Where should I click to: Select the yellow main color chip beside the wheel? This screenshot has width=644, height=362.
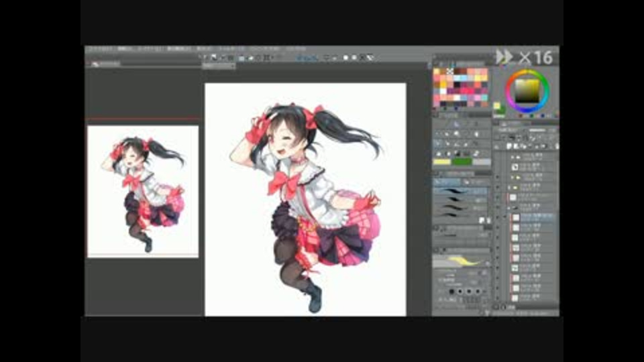pyautogui.click(x=497, y=106)
